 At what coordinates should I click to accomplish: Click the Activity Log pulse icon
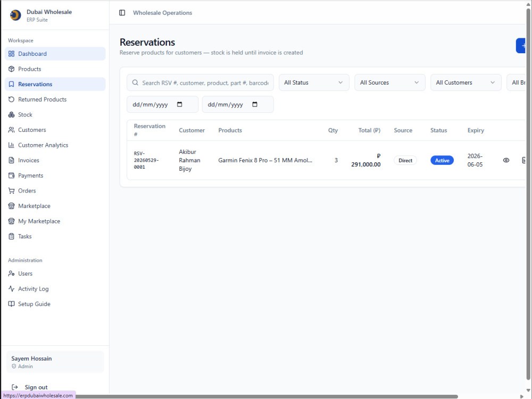tap(12, 289)
